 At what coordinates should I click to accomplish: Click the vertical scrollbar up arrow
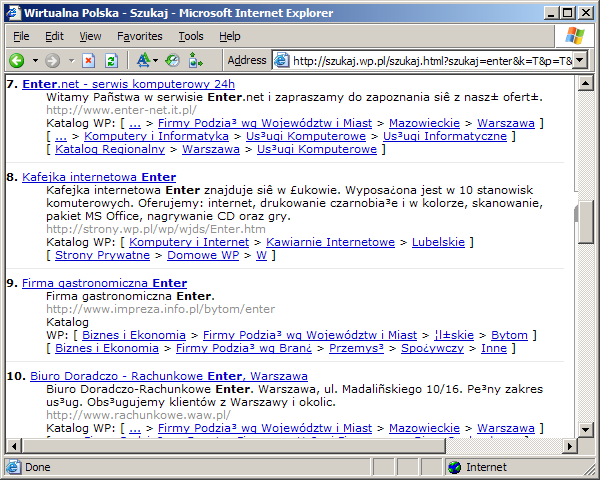pyautogui.click(x=585, y=83)
